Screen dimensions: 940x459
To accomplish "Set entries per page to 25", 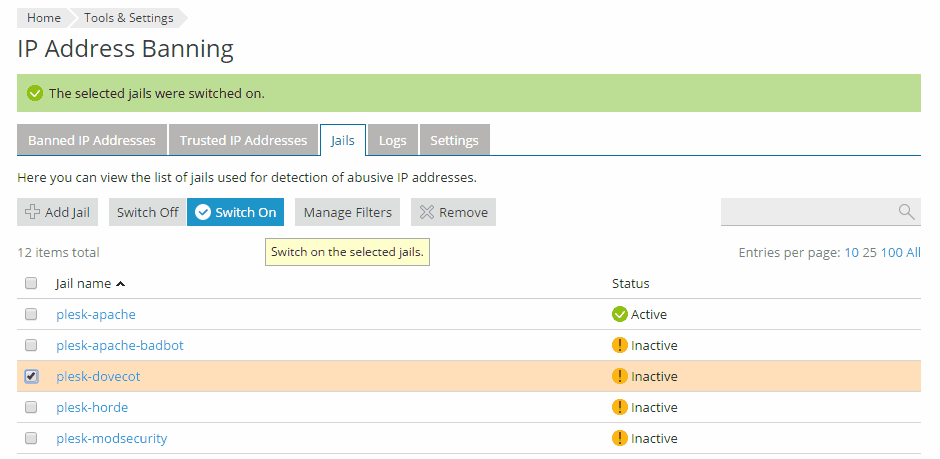I will (869, 252).
